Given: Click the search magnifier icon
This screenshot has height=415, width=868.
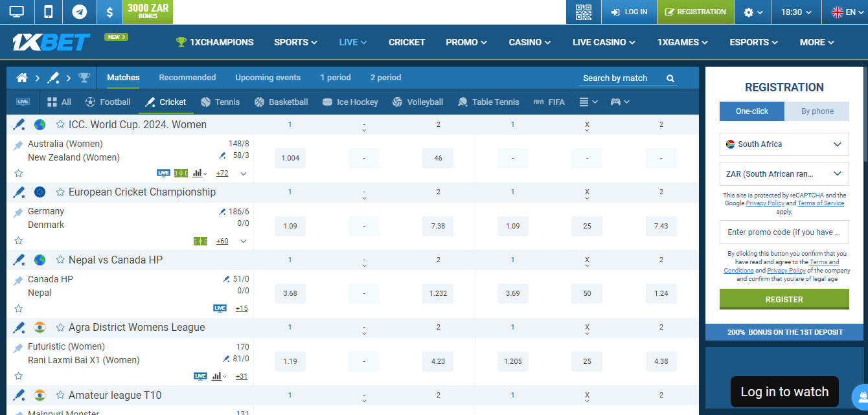Looking at the screenshot, I should [670, 78].
